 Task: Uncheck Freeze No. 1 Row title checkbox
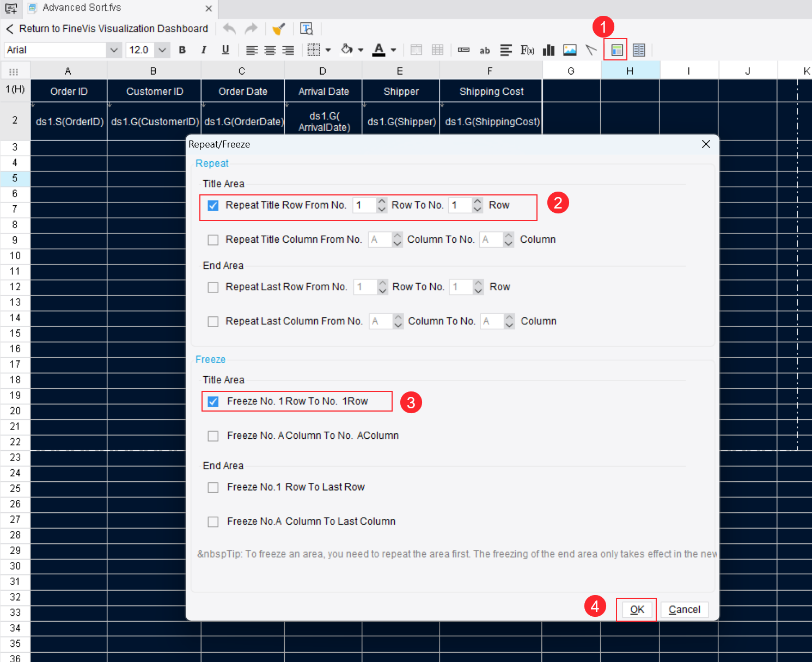tap(213, 401)
